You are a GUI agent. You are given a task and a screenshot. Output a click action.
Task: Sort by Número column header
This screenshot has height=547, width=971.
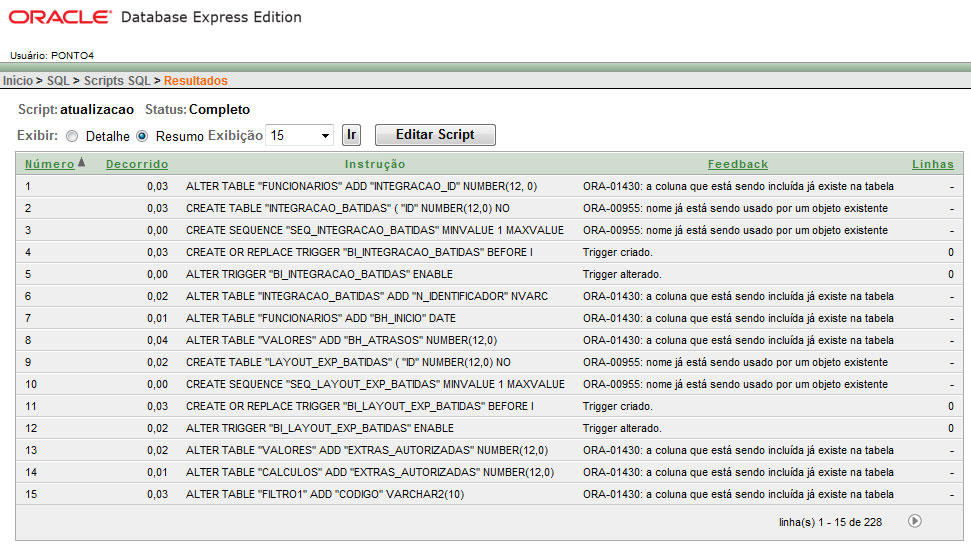(x=49, y=164)
